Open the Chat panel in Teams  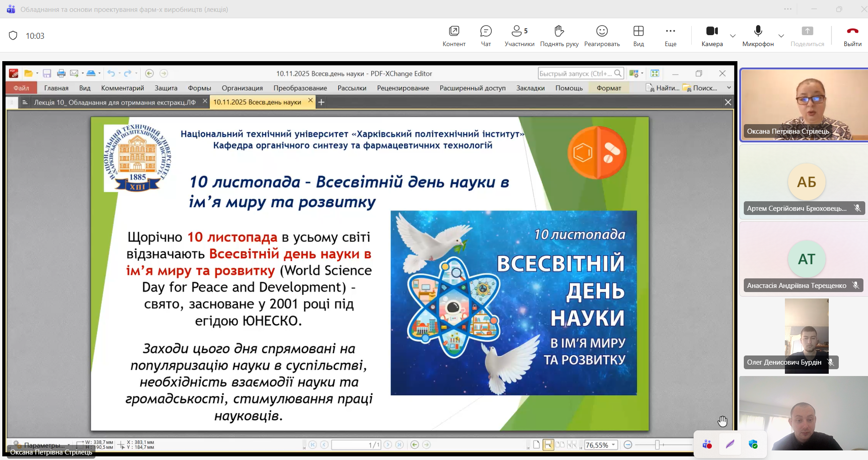tap(486, 36)
